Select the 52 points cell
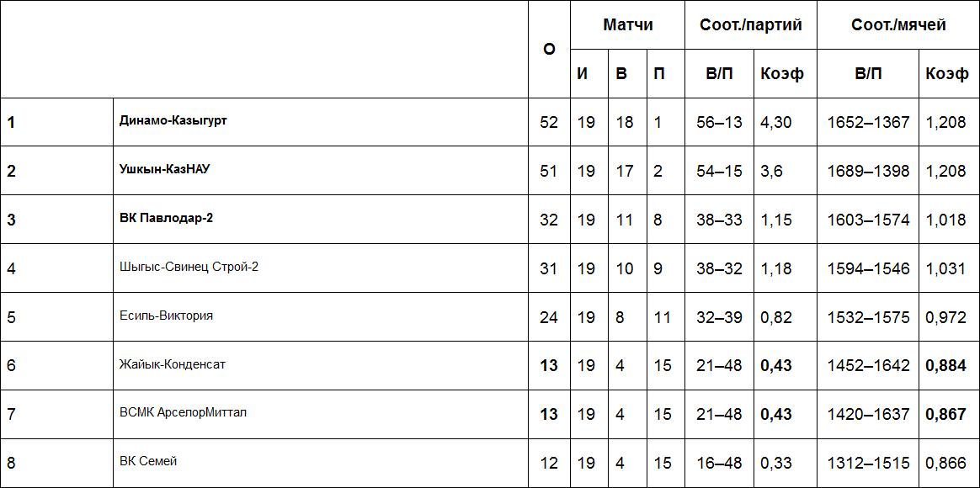 point(549,122)
